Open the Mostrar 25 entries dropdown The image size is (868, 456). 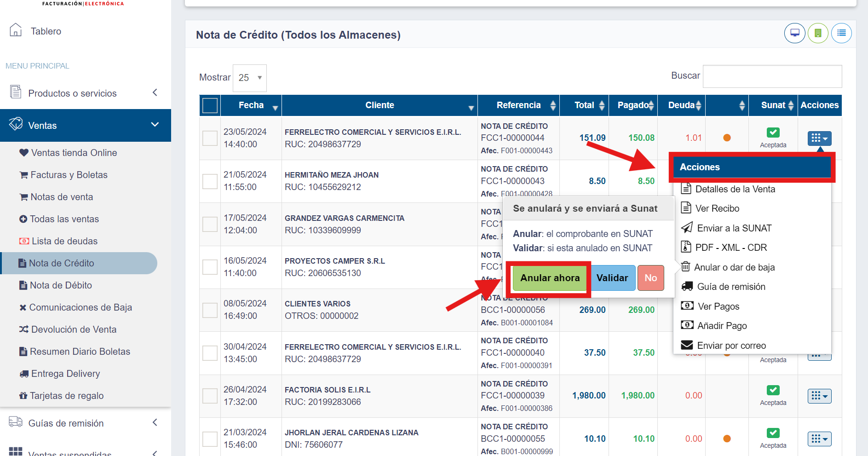(x=250, y=78)
